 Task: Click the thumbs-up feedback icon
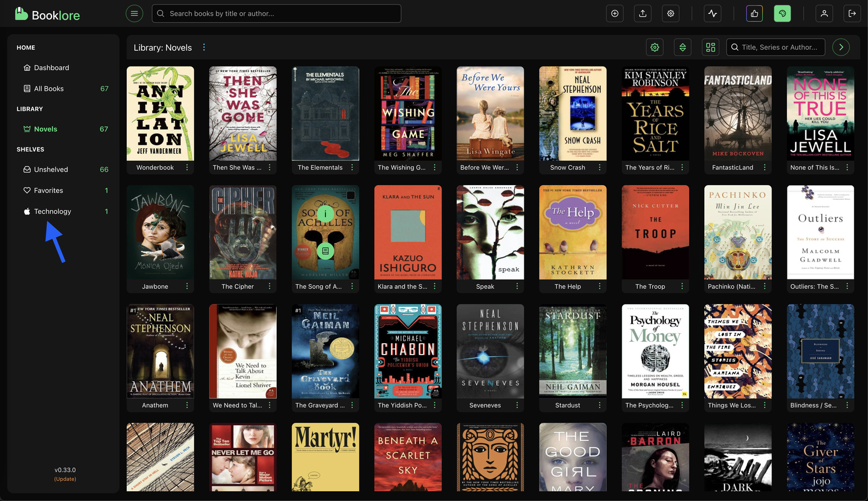tap(754, 13)
